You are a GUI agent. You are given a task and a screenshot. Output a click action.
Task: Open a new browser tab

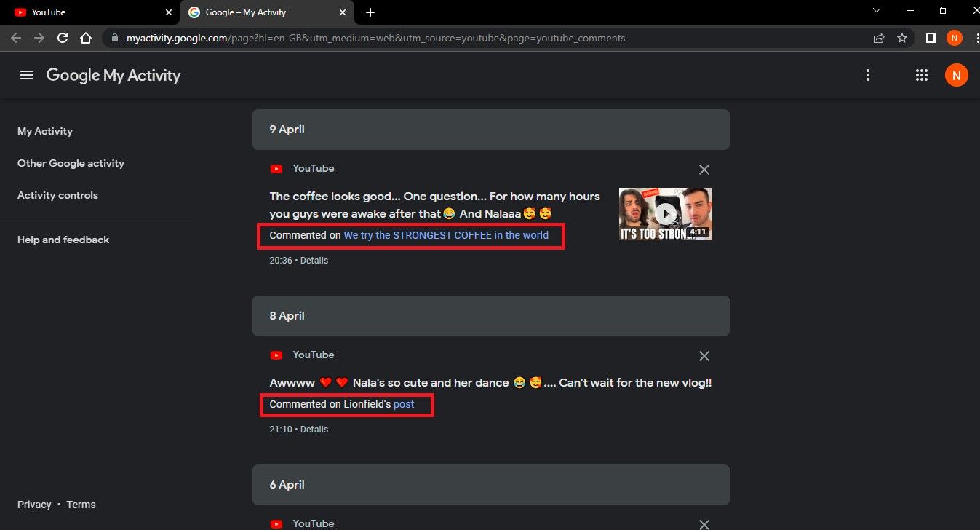click(370, 12)
